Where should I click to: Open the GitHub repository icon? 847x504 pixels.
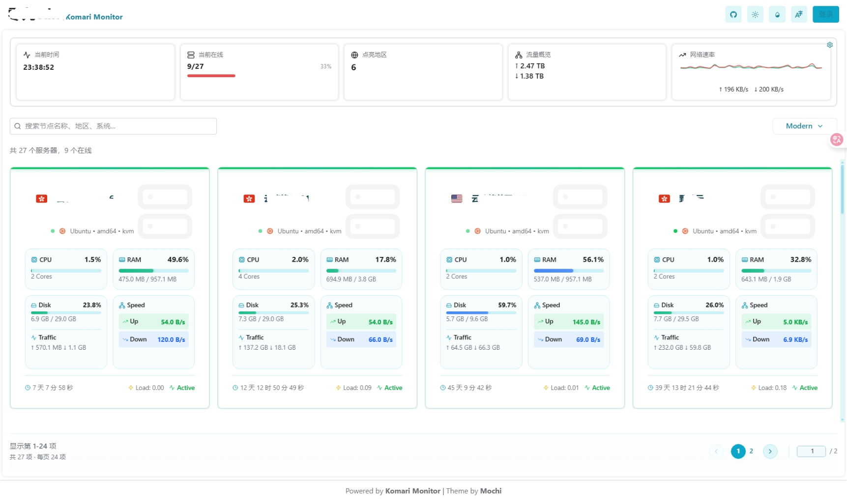click(x=733, y=15)
